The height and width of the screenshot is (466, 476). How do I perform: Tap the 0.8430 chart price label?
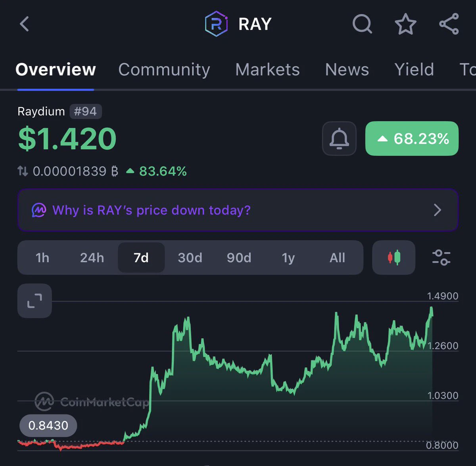pos(48,426)
